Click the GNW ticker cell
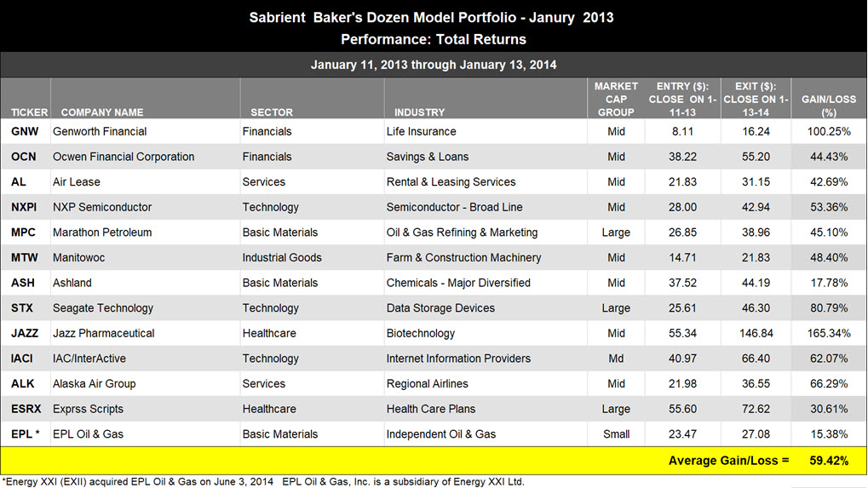 25,132
